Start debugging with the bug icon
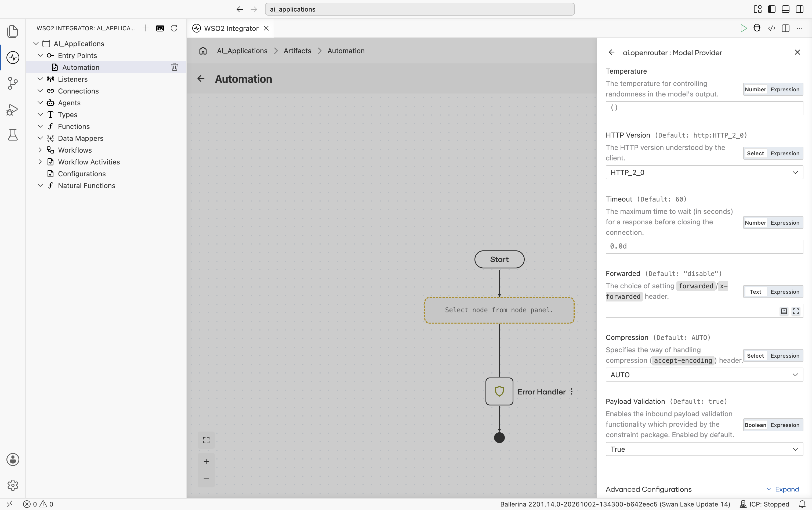 tap(757, 28)
